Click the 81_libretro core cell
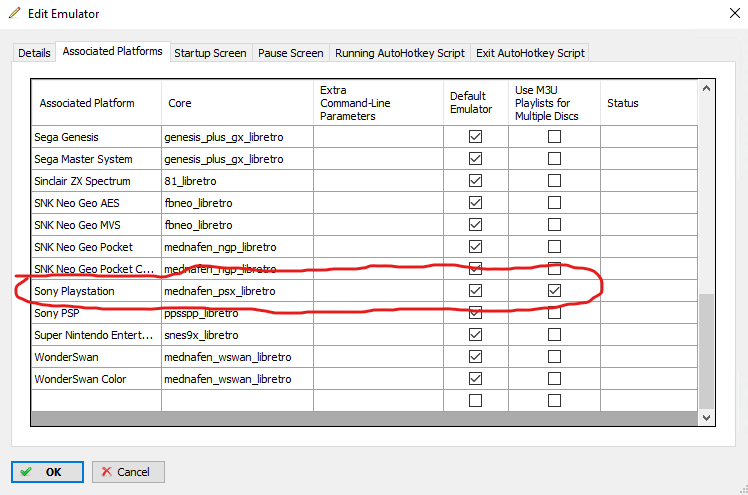The height and width of the screenshot is (495, 748). (238, 181)
